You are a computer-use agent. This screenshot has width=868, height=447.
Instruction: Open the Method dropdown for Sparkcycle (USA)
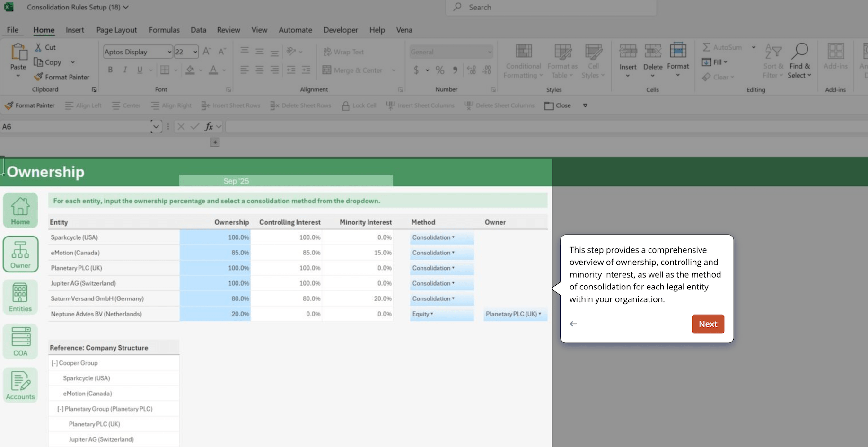point(453,237)
